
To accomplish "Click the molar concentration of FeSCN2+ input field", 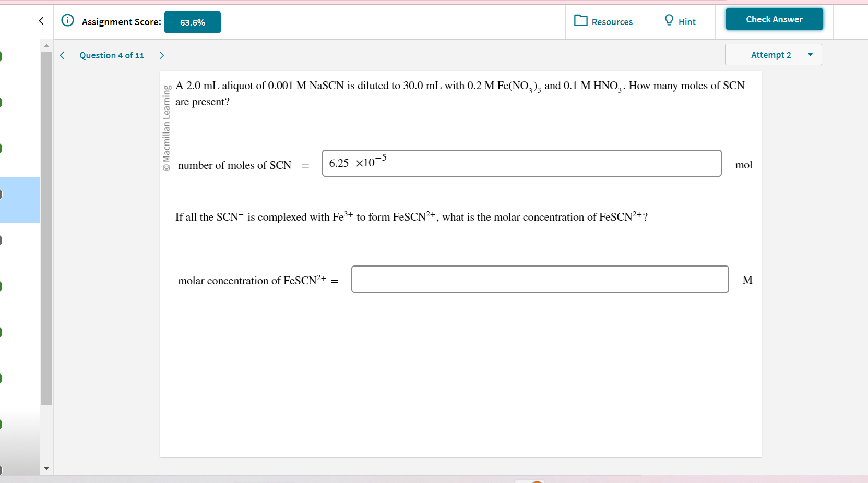I will pos(540,280).
